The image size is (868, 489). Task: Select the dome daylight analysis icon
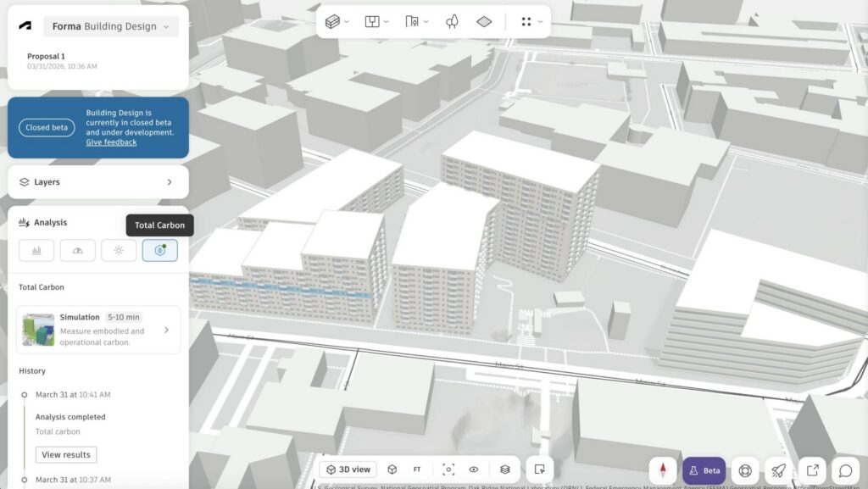click(x=78, y=250)
